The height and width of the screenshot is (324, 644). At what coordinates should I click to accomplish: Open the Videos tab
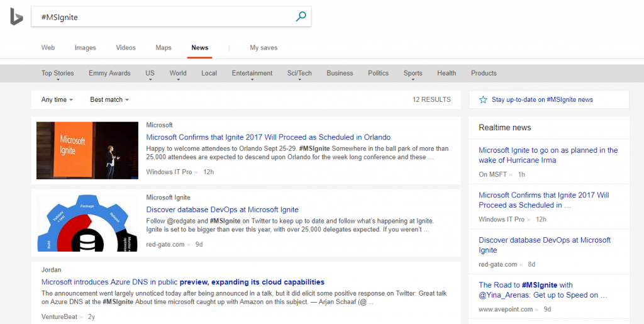tap(126, 48)
